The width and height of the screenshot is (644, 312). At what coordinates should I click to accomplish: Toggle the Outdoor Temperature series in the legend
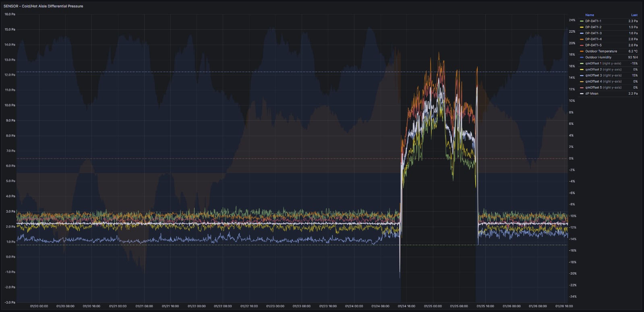tap(601, 51)
